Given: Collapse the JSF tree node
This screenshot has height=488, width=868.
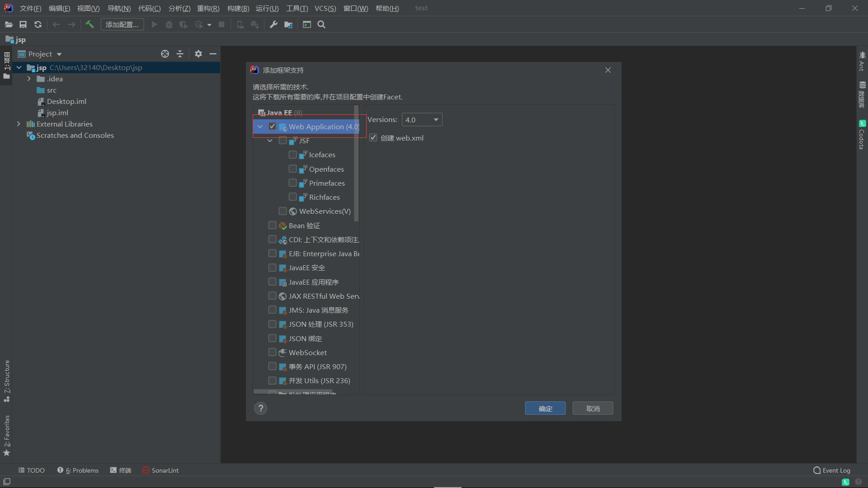Looking at the screenshot, I should 270,141.
